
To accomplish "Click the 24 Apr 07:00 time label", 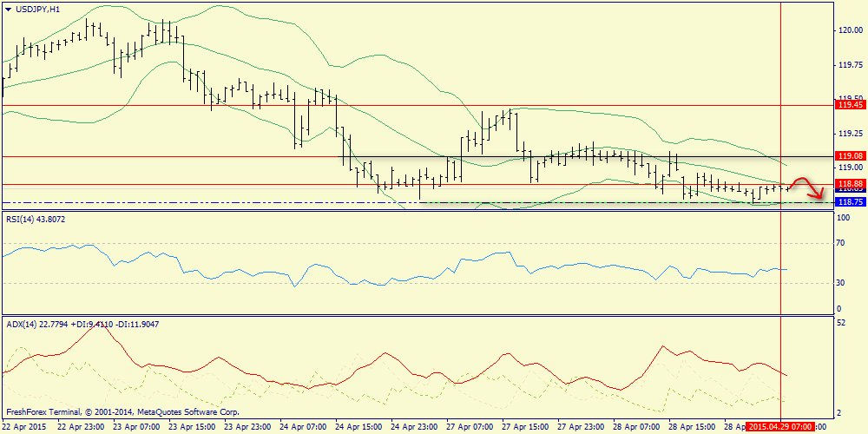I will coord(302,427).
